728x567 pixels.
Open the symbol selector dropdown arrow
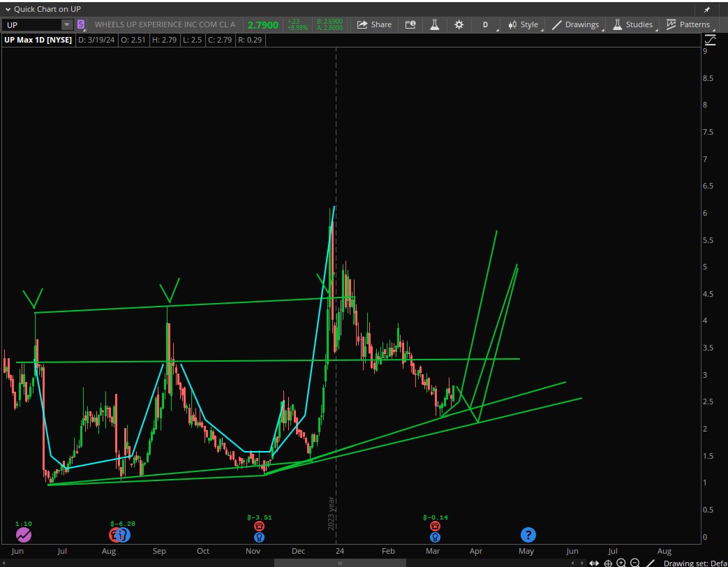(67, 24)
